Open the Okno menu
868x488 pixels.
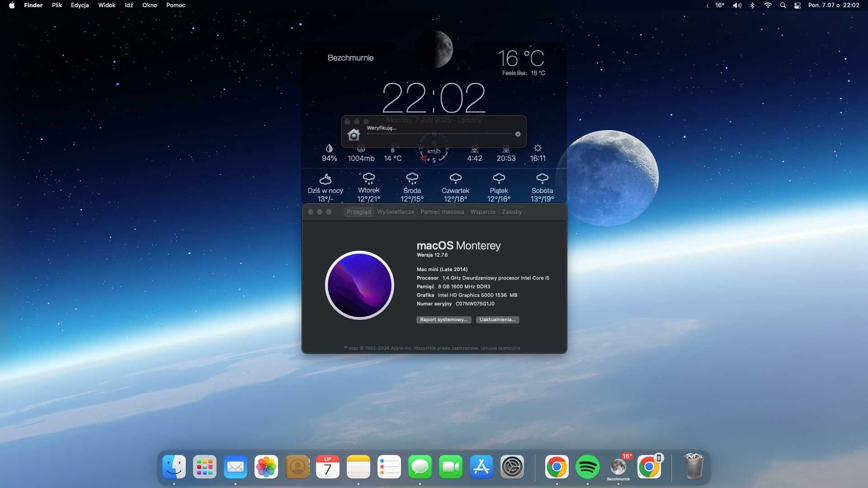(150, 5)
